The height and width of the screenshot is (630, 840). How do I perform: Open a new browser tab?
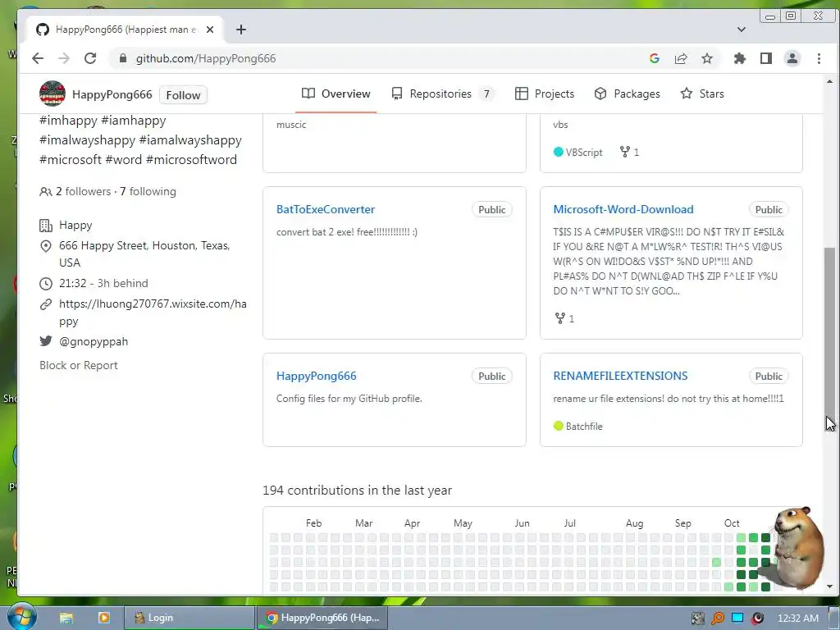coord(241,30)
